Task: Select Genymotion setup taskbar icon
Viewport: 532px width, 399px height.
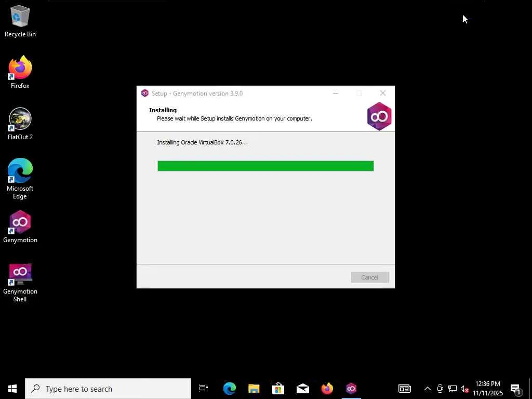Action: 351,389
